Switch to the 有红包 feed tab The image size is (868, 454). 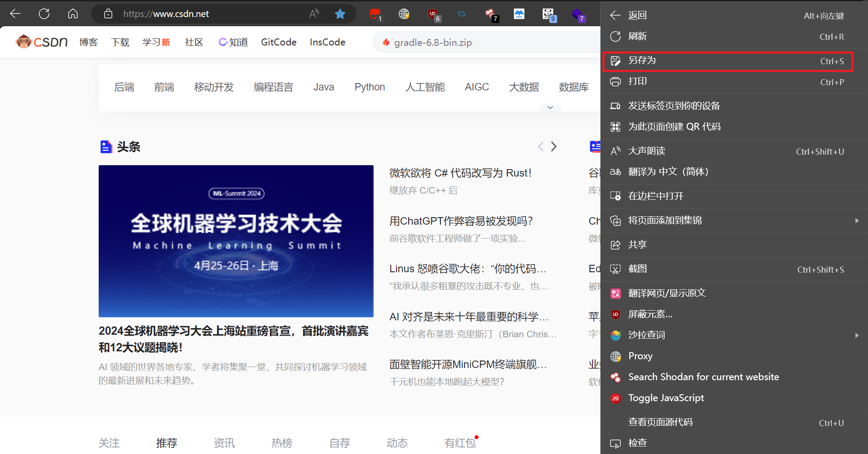460,443
